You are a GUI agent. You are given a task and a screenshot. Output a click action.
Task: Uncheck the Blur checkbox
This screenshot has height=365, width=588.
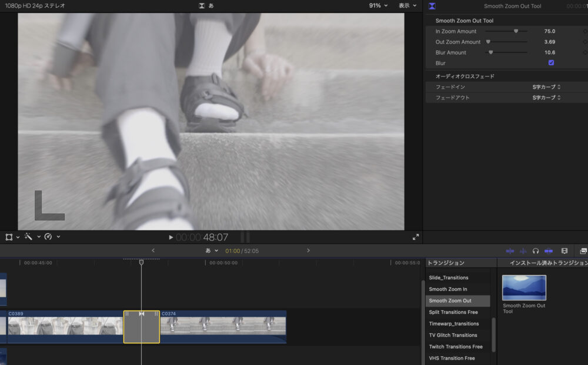tap(551, 63)
